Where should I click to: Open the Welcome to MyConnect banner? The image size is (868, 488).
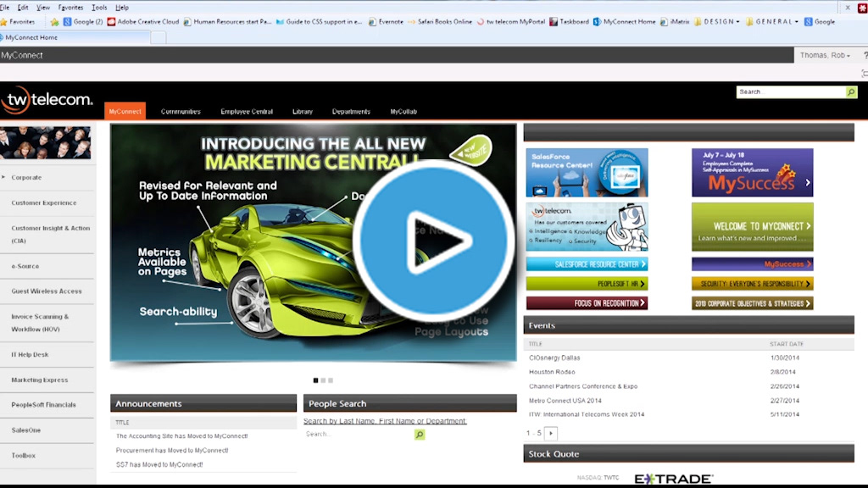753,227
